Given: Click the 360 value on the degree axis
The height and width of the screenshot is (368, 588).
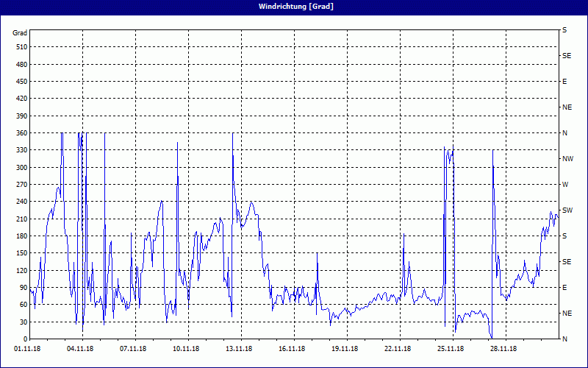Looking at the screenshot, I should point(23,133).
